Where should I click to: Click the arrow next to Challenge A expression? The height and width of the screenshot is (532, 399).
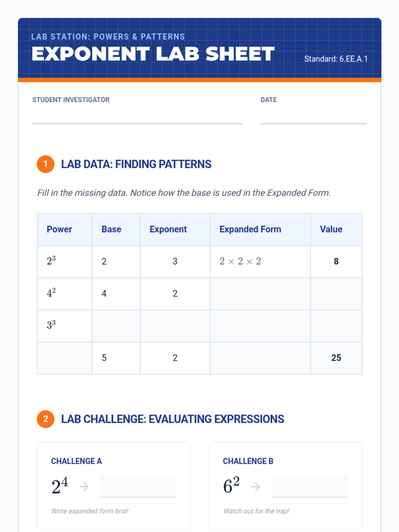point(84,487)
